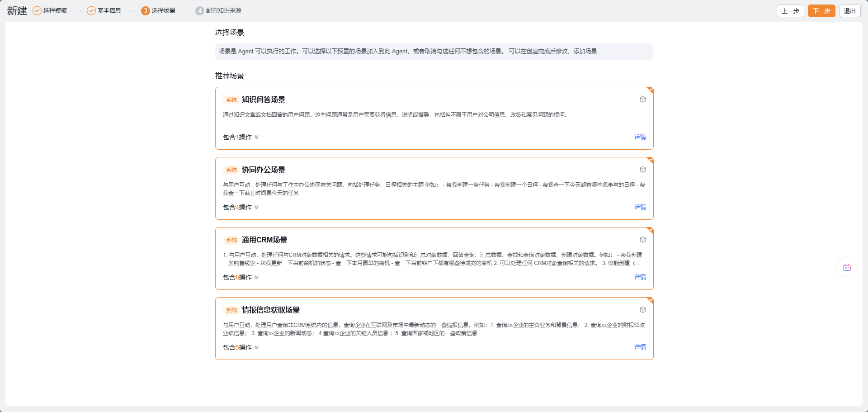The image size is (868, 412).
Task: Click step 4 circle for 配置知识来源
Action: click(x=199, y=11)
